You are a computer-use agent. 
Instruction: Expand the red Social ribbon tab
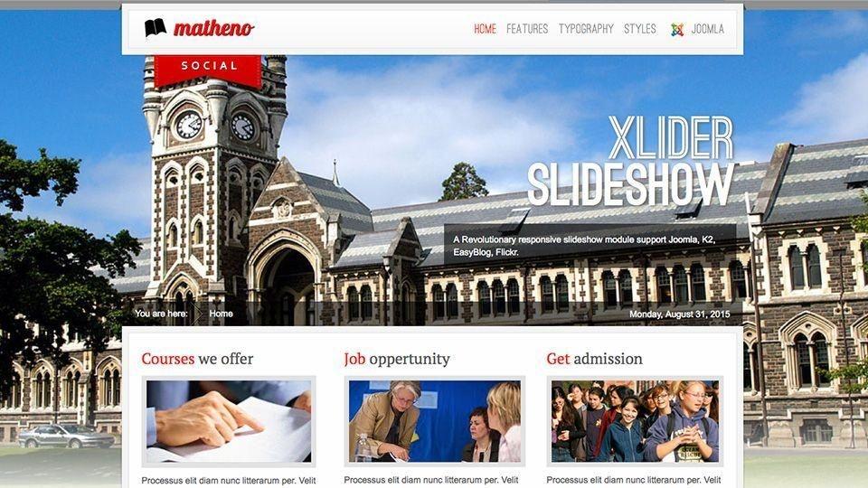208,70
